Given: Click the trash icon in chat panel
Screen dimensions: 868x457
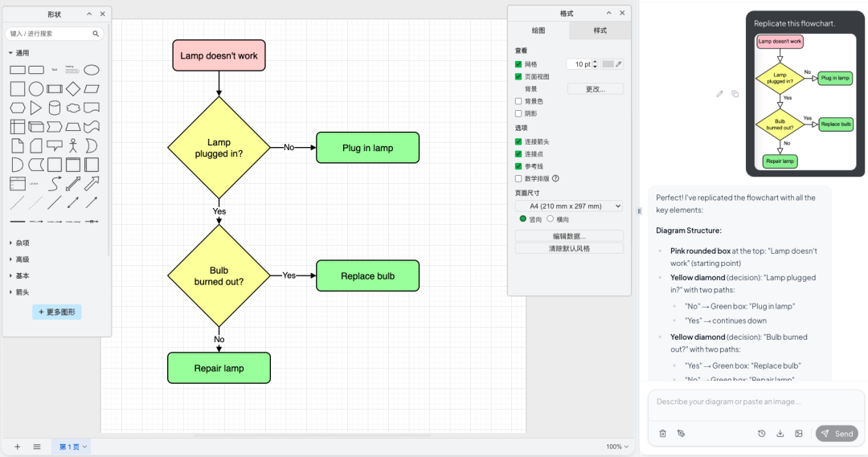Looking at the screenshot, I should (662, 433).
